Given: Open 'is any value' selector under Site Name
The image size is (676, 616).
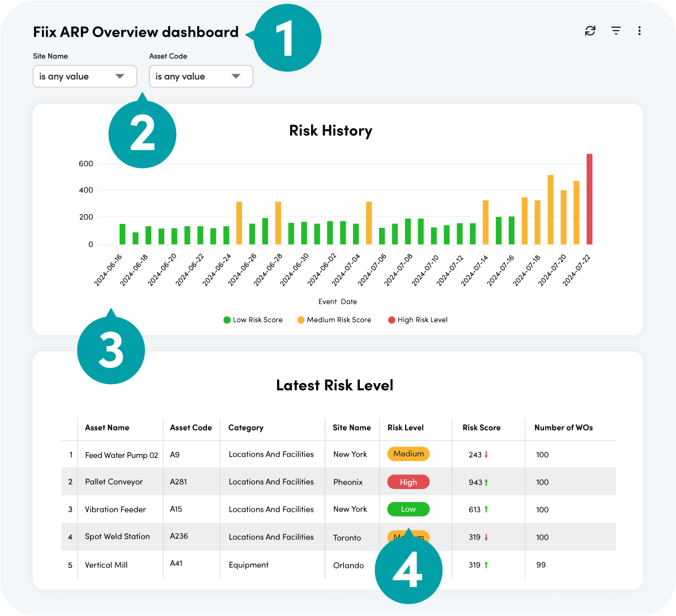Looking at the screenshot, I should (x=84, y=76).
